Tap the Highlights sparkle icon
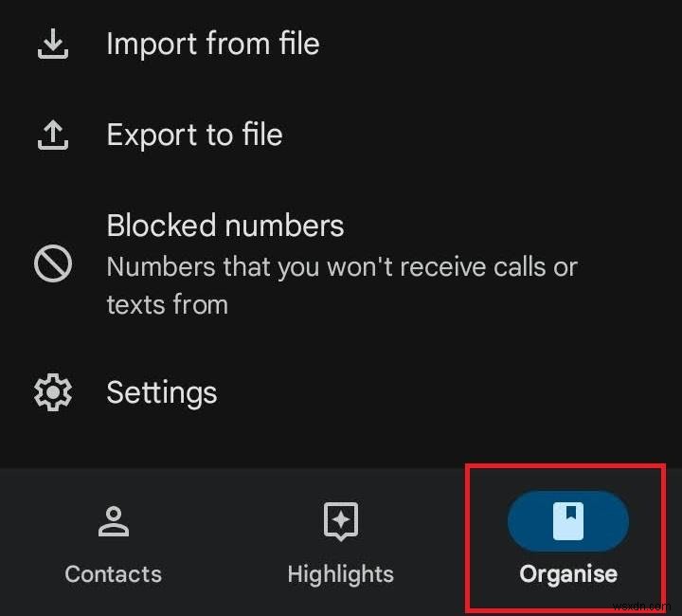 pyautogui.click(x=341, y=521)
